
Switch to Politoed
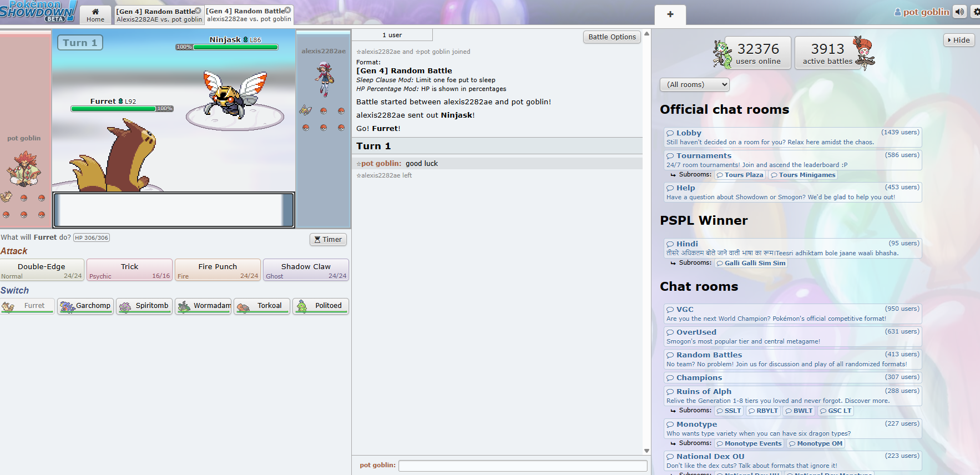pos(320,306)
